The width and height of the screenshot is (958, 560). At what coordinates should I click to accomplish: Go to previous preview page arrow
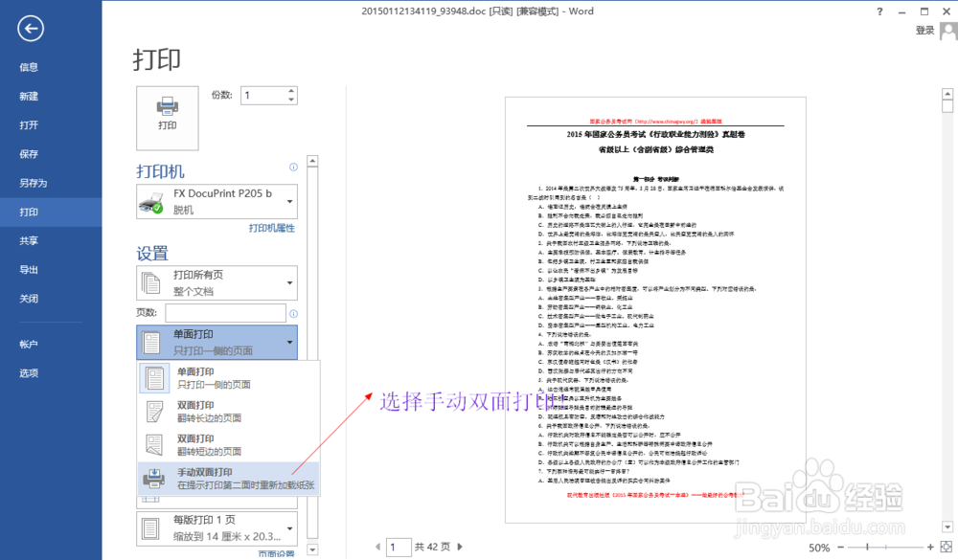[377, 548]
